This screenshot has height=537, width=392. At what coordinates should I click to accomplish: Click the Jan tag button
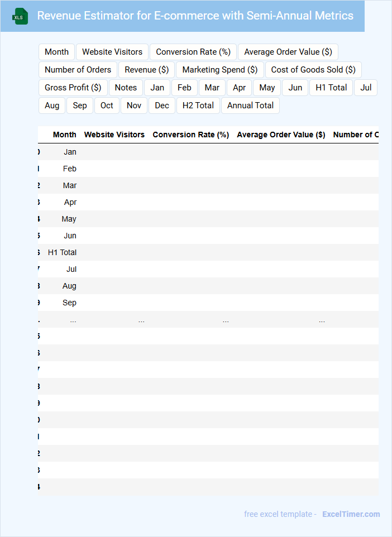pyautogui.click(x=157, y=88)
